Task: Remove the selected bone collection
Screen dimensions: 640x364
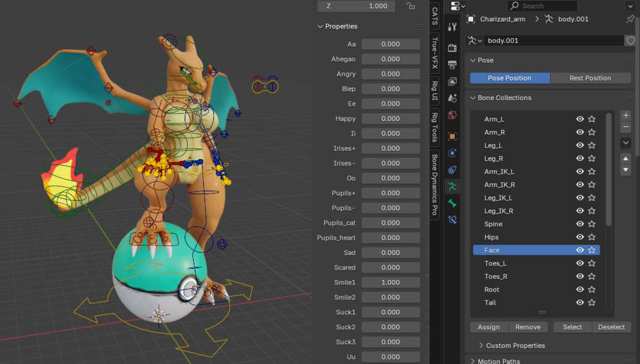Action: [625, 127]
